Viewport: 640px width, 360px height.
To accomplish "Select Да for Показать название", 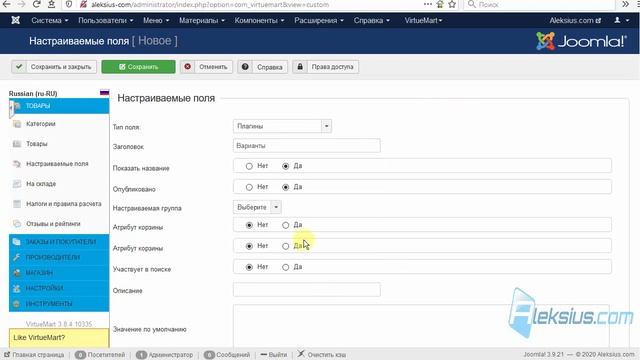I will point(285,166).
